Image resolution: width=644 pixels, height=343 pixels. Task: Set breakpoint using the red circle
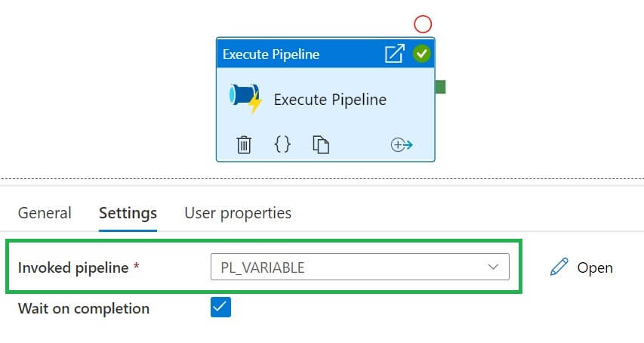tap(423, 24)
